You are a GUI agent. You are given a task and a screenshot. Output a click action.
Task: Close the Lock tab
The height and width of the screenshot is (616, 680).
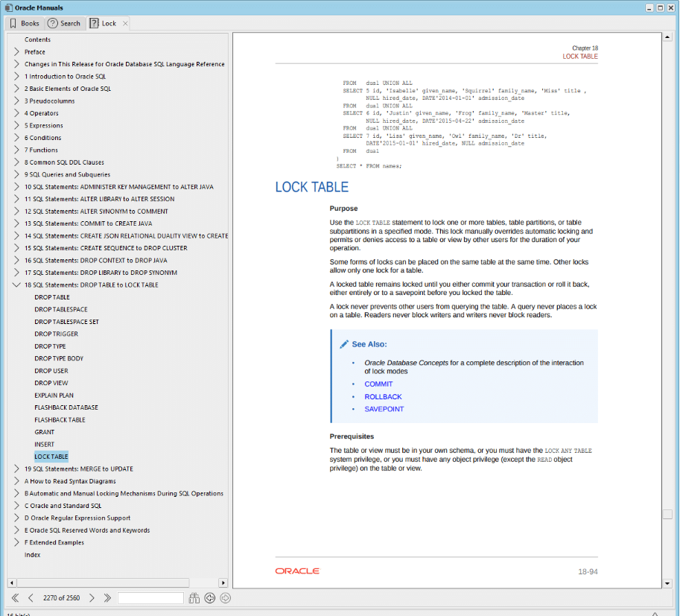point(125,23)
